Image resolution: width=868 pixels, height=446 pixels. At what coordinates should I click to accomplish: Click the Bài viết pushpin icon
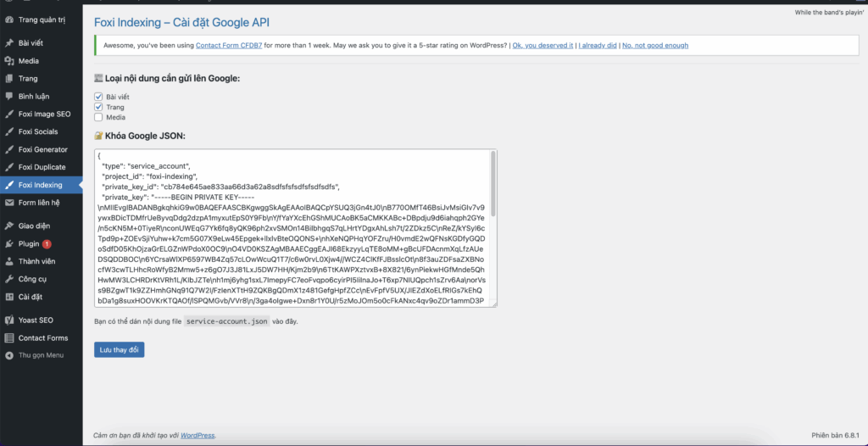[x=8, y=43]
